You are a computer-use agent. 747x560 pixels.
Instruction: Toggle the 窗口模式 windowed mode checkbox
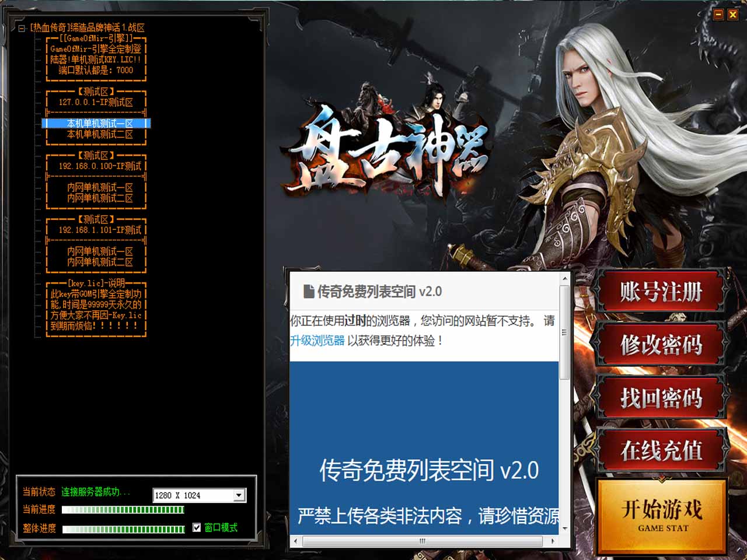[x=197, y=527]
